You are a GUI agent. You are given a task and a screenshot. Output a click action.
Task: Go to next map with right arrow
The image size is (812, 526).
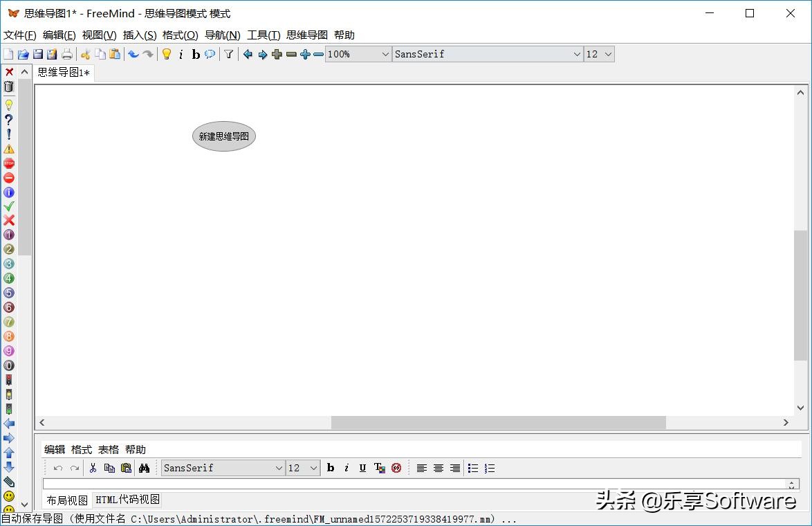263,55
